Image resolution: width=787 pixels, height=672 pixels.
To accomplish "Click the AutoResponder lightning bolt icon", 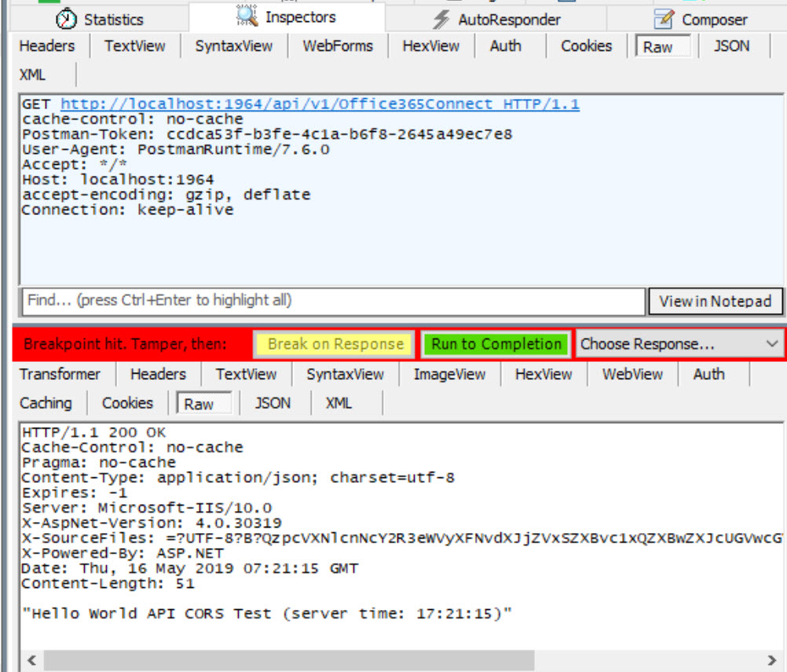I will (x=442, y=20).
